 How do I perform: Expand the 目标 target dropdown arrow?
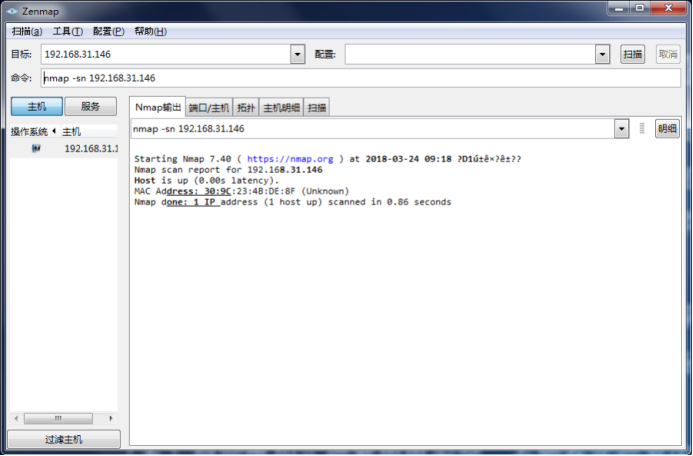pos(297,54)
